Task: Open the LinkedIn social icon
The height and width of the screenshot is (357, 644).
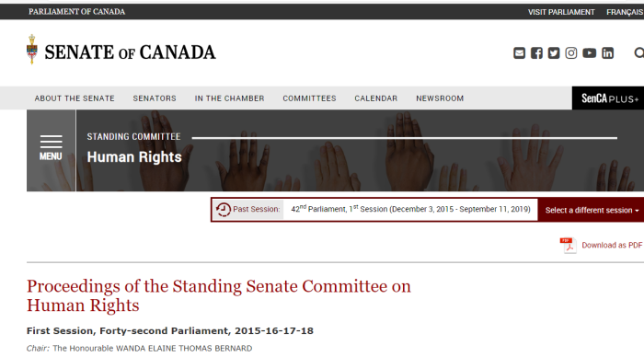Action: (x=608, y=53)
